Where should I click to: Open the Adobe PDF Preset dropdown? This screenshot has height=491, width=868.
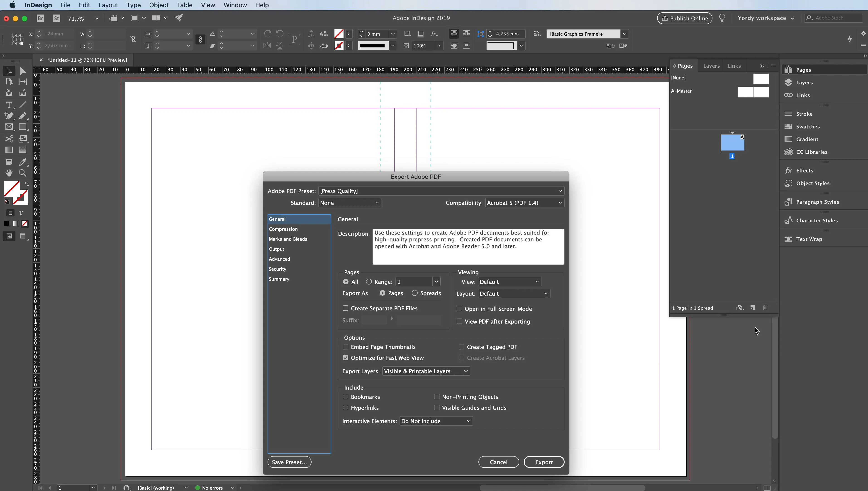441,191
